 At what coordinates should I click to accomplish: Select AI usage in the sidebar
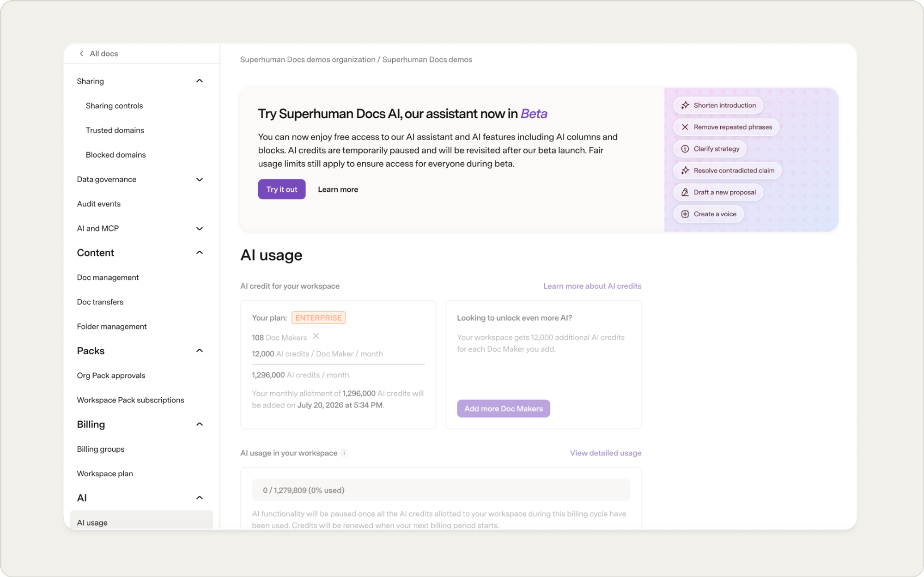point(141,521)
